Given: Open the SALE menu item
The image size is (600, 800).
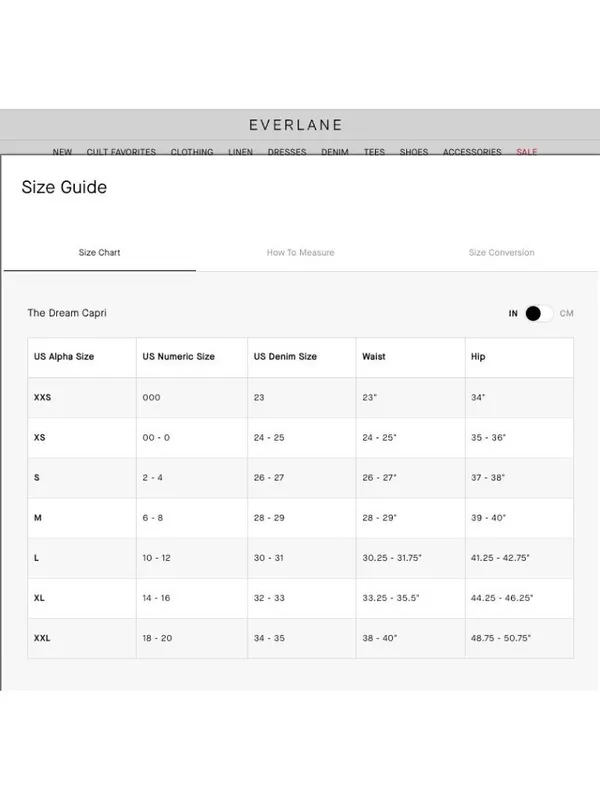Looking at the screenshot, I should coord(527,152).
